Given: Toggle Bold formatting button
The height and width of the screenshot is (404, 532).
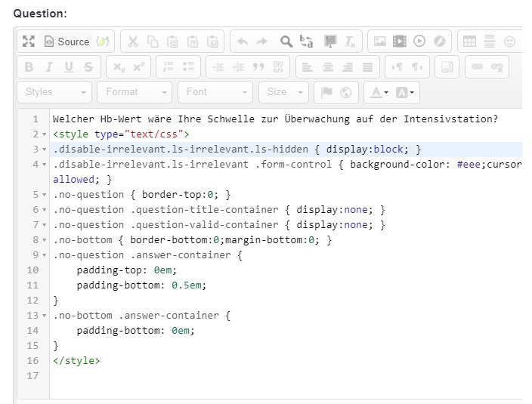Looking at the screenshot, I should [x=29, y=67].
